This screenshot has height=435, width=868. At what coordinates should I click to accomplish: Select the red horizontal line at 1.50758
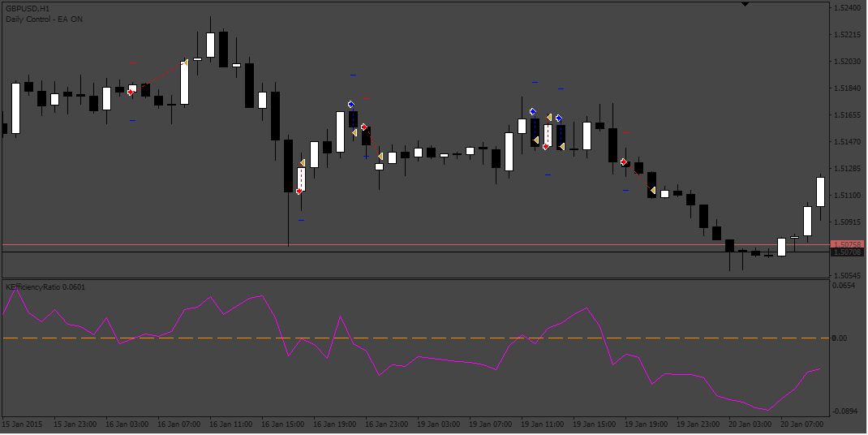coord(415,244)
